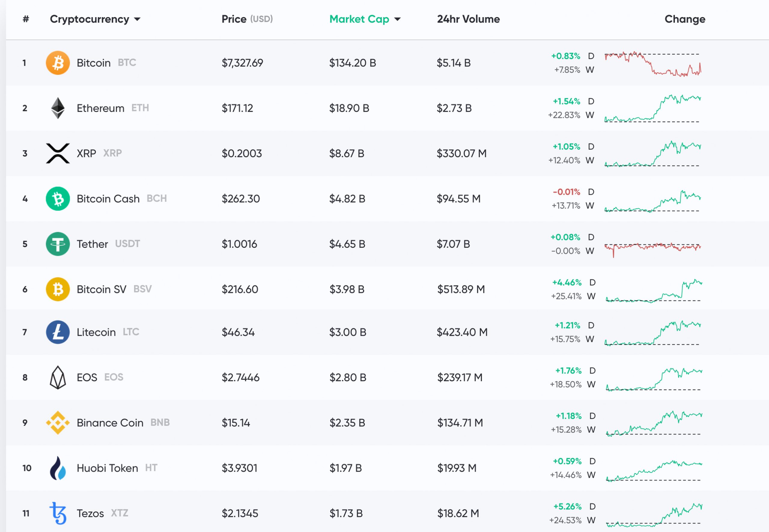Click the Bitcoin orange logo icon

58,63
